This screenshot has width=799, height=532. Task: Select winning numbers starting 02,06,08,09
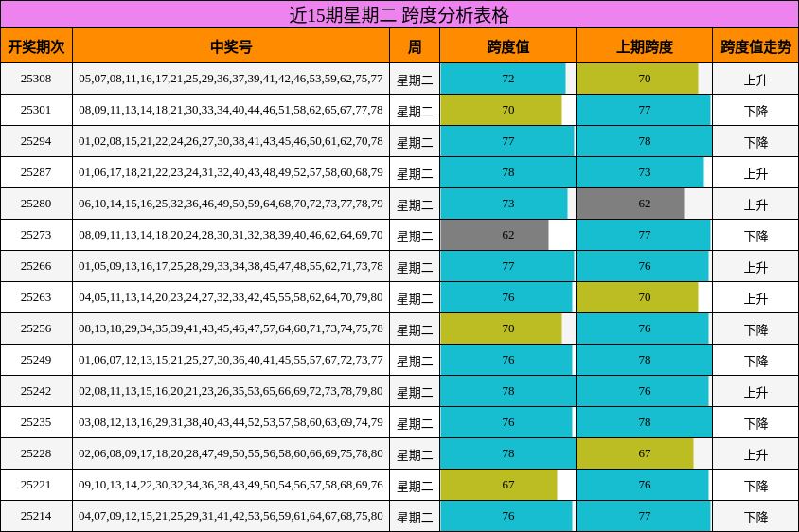[231, 453]
